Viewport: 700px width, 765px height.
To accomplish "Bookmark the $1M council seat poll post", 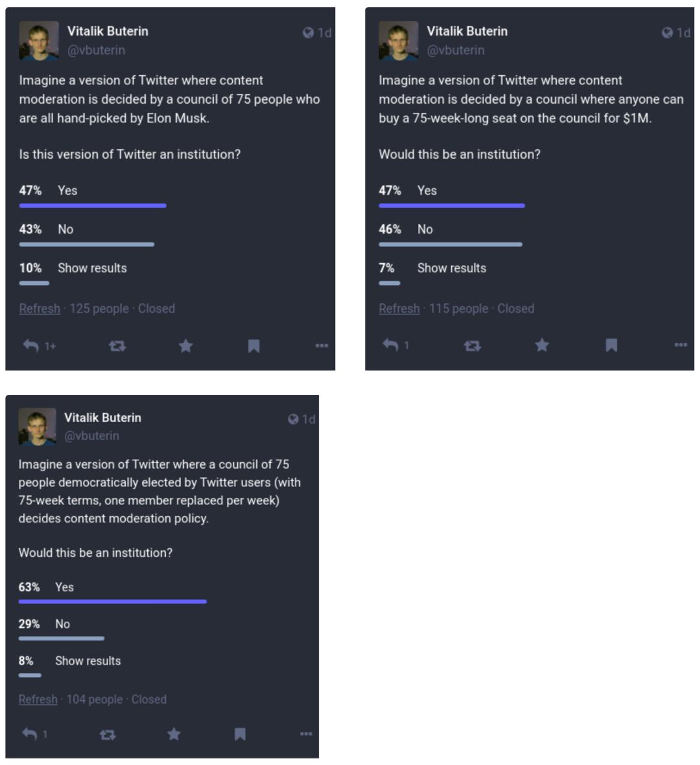I will [611, 345].
